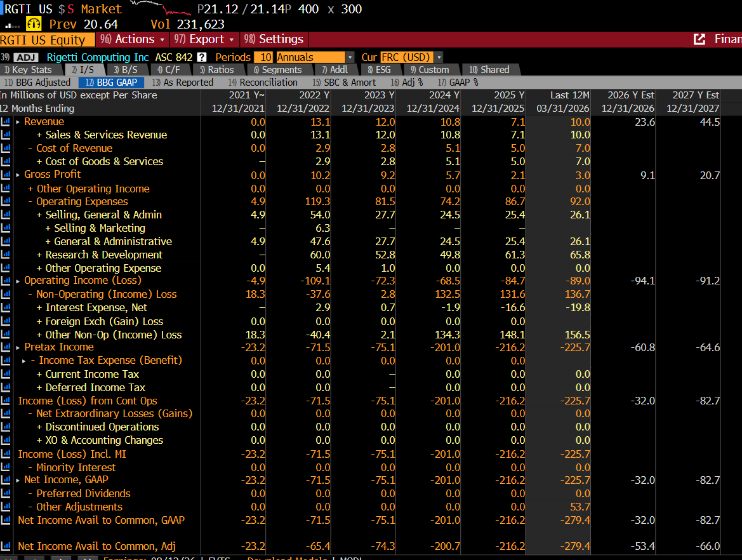The width and height of the screenshot is (742, 560).
Task: Switch to the Key Stats tab
Action: pos(28,70)
